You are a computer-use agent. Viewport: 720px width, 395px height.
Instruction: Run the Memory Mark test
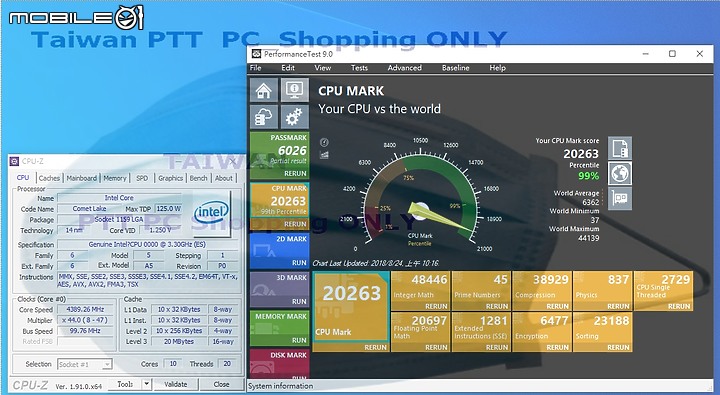[299, 340]
